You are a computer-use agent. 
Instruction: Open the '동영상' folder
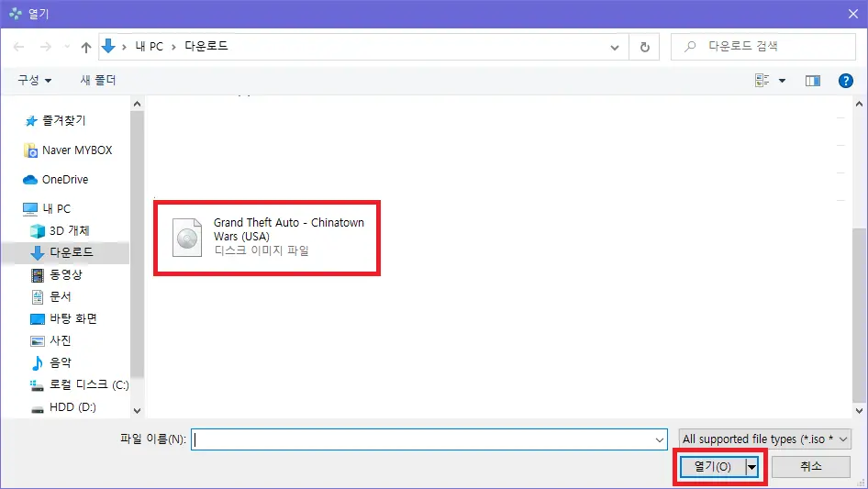click(x=65, y=274)
